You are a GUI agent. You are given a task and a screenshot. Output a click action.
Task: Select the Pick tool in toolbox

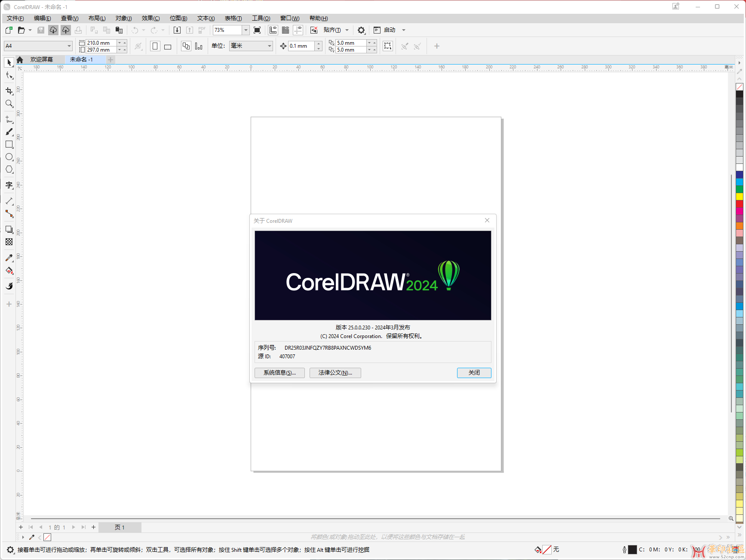tap(9, 62)
